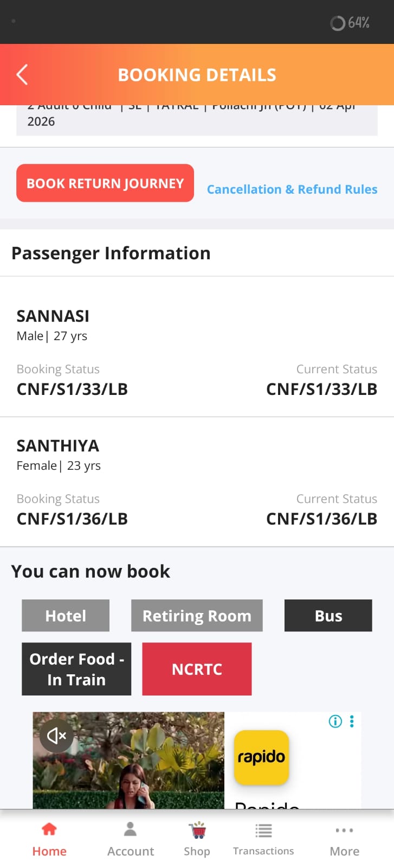Choose the Retiring Room option
The image size is (394, 868).
(x=197, y=616)
